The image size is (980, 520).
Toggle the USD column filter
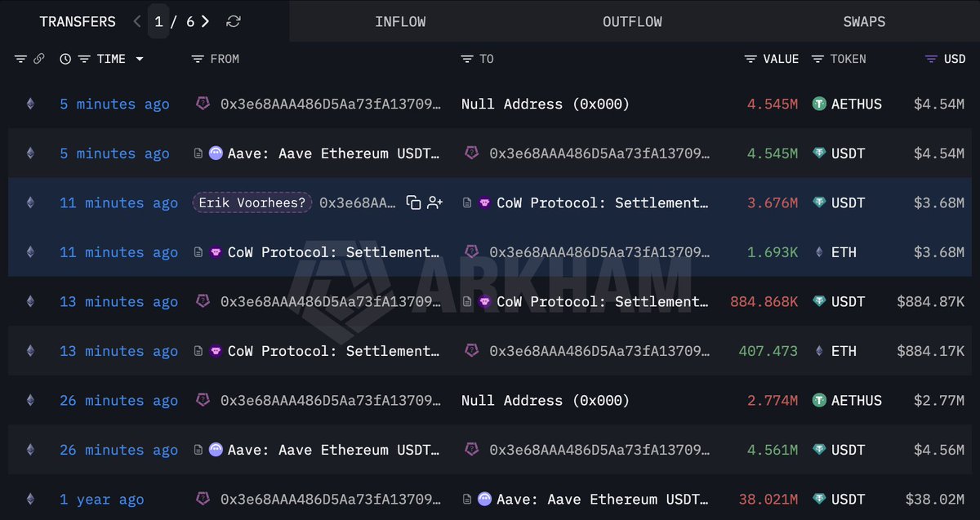tap(931, 59)
